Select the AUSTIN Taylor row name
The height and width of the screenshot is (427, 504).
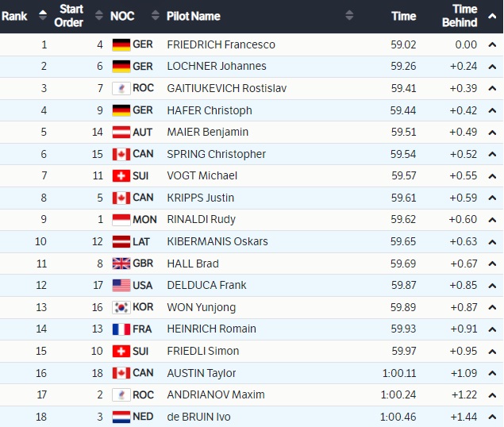pos(201,373)
